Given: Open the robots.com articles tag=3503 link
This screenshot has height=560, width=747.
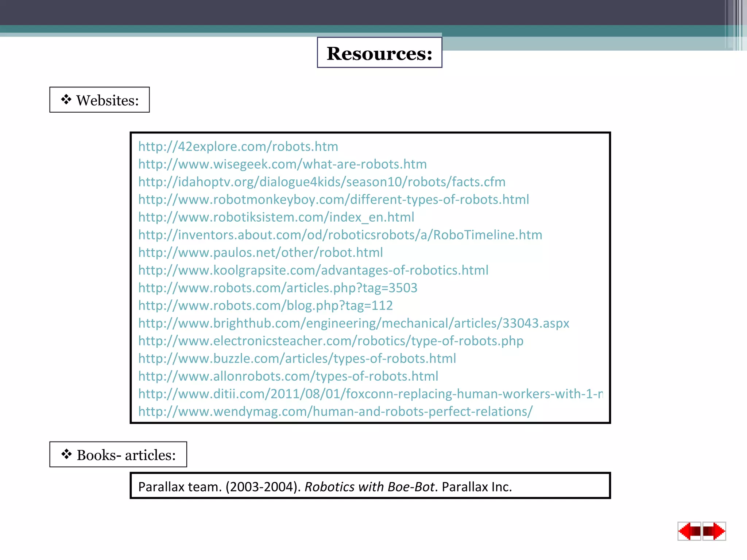Looking at the screenshot, I should [278, 288].
